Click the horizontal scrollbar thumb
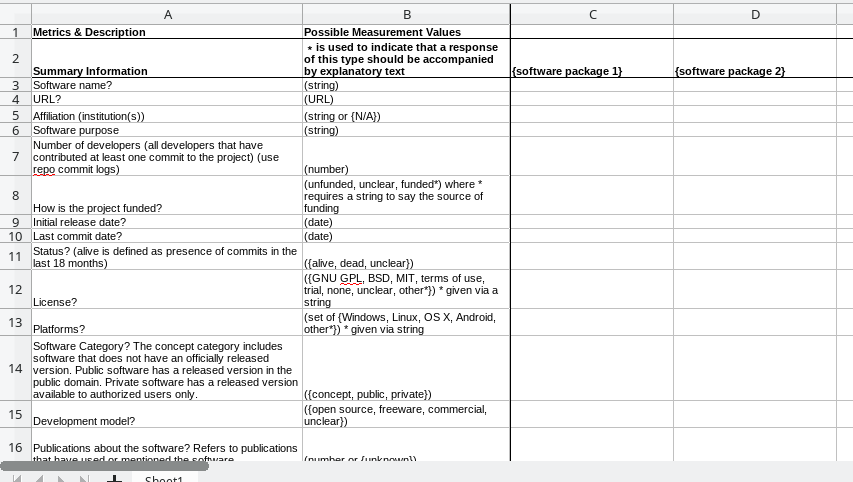 pyautogui.click(x=104, y=466)
